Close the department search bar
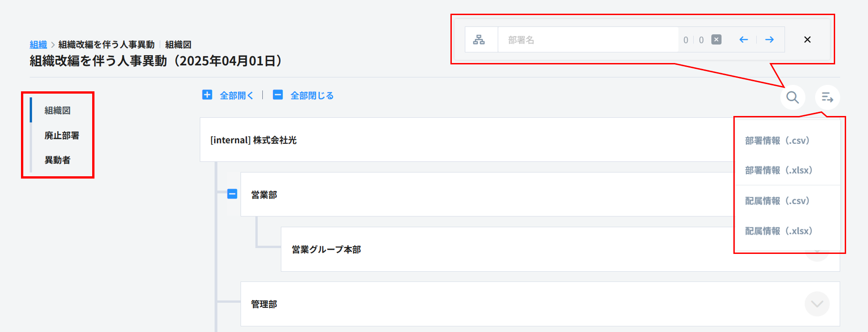This screenshot has width=868, height=332. (807, 40)
